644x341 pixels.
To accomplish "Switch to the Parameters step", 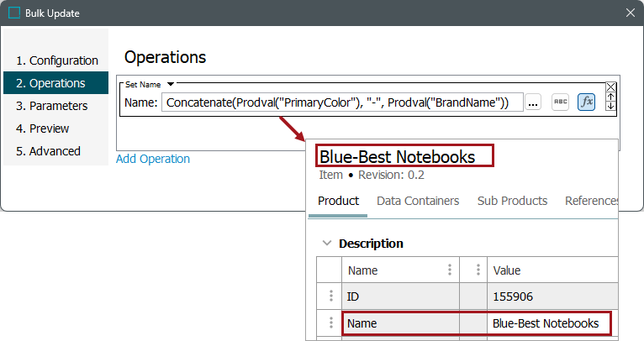I will click(x=52, y=106).
